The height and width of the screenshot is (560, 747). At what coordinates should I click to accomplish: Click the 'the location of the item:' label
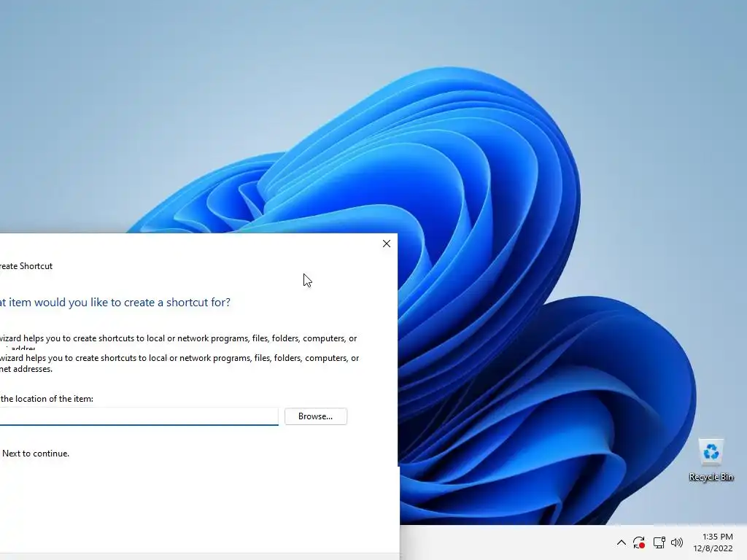47,399
